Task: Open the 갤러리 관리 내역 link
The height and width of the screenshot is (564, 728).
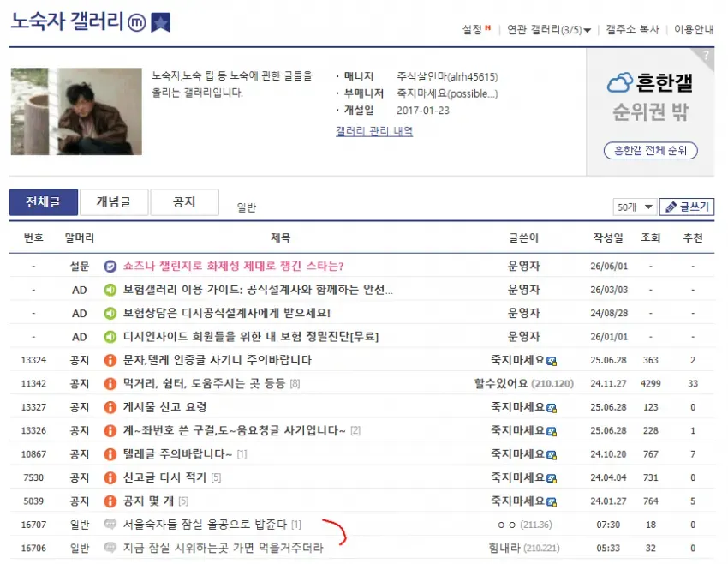Action: coord(374,131)
